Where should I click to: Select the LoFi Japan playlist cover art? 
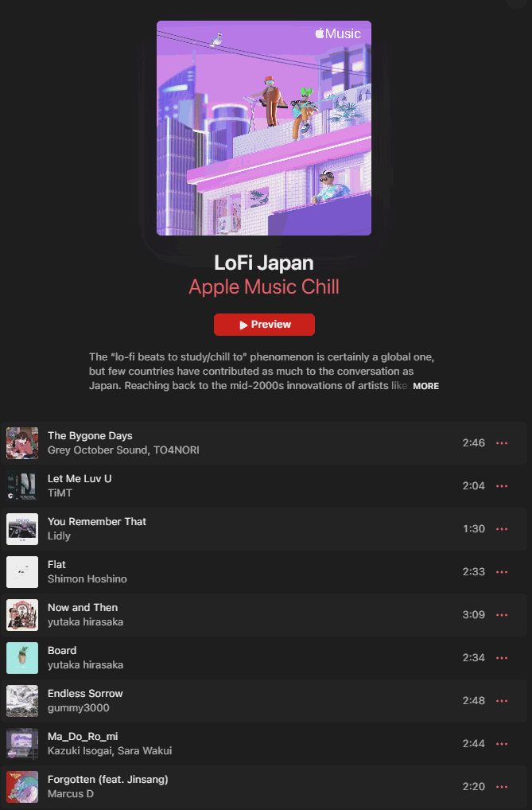click(264, 128)
